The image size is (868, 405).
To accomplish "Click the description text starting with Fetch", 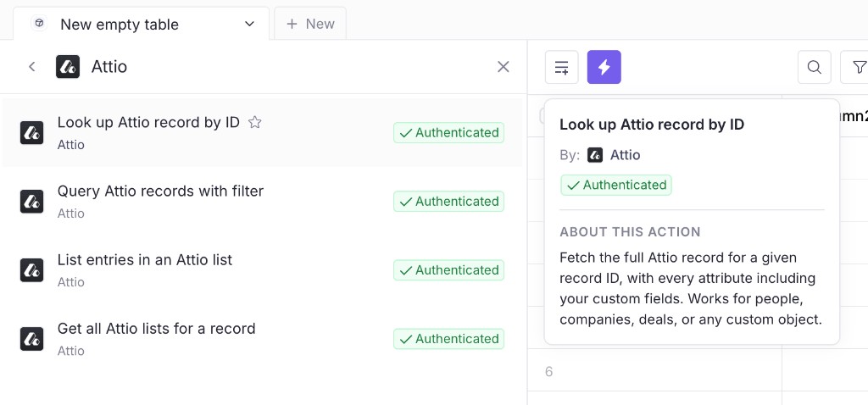I will 691,288.
